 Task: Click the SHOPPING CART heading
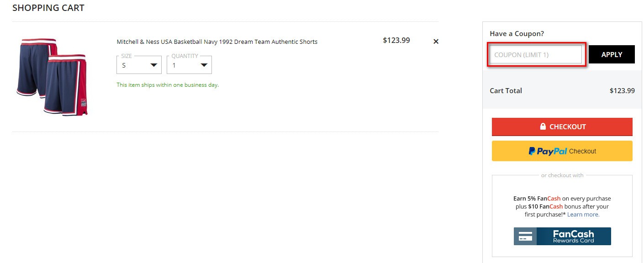[x=48, y=8]
